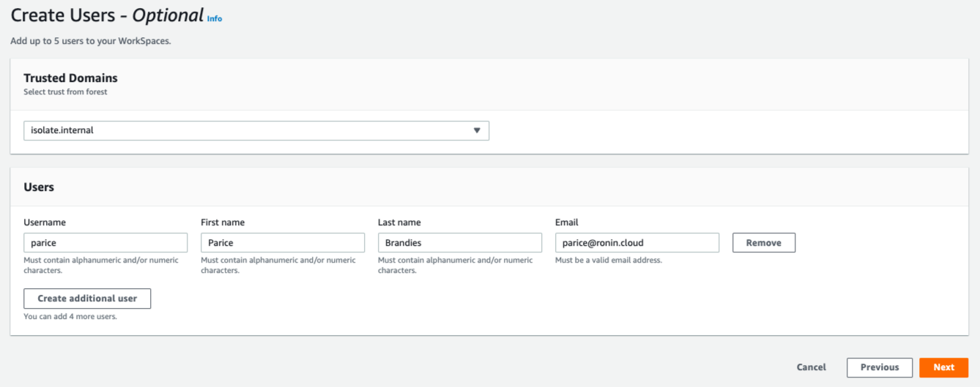Remove the parice user row
This screenshot has width=980, height=387.
point(764,243)
